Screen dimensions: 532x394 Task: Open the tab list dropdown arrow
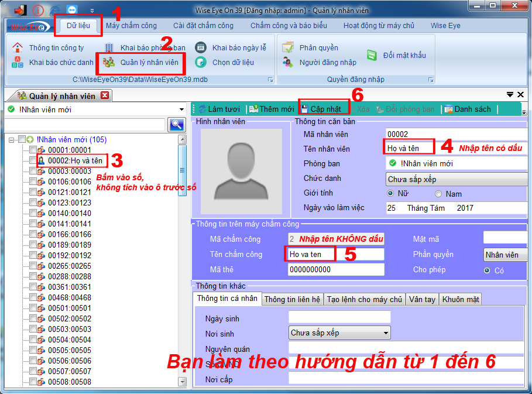pos(510,95)
